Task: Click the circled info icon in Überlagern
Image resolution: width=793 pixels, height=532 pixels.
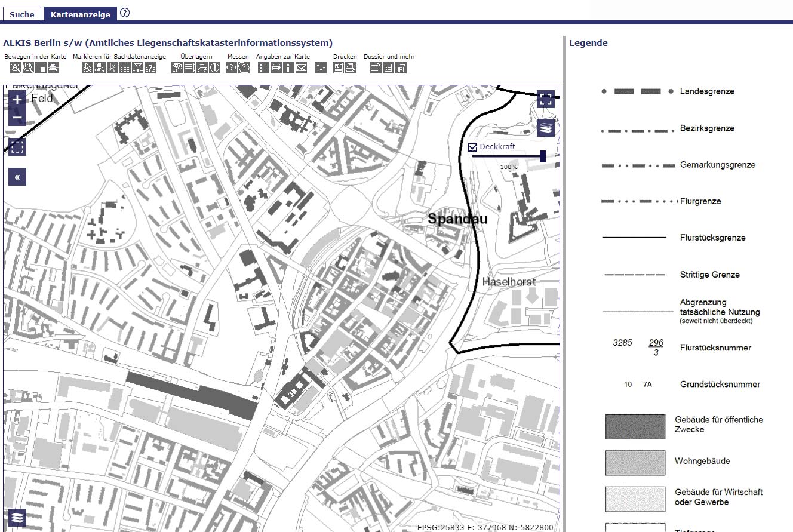Action: pos(215,67)
